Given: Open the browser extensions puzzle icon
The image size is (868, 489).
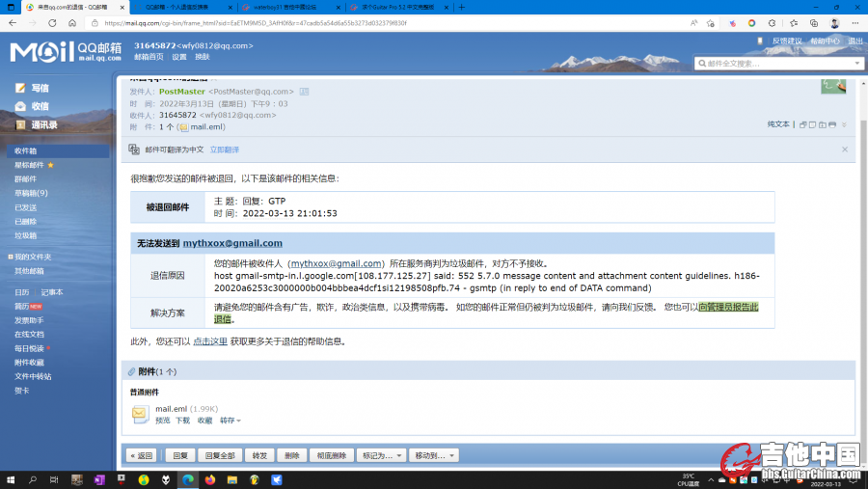Looking at the screenshot, I should tap(772, 23).
